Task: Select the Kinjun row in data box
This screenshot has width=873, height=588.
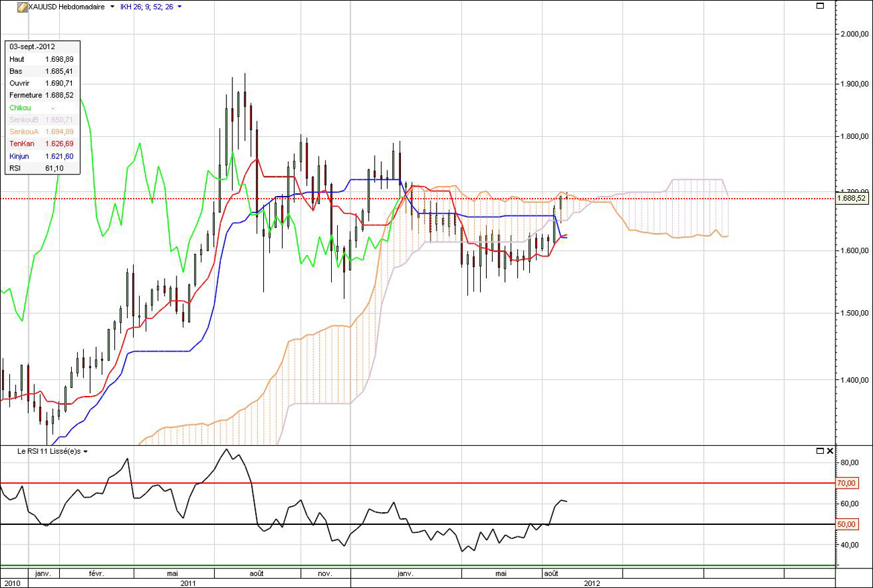Action: click(x=42, y=156)
